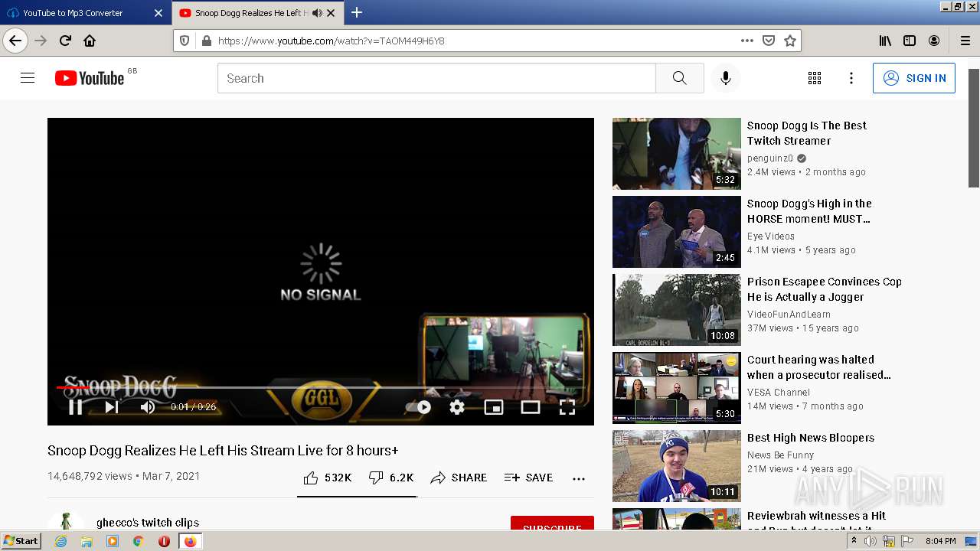Open the YouTube guide hamburger menu
The height and width of the screenshot is (551, 980).
click(x=28, y=78)
